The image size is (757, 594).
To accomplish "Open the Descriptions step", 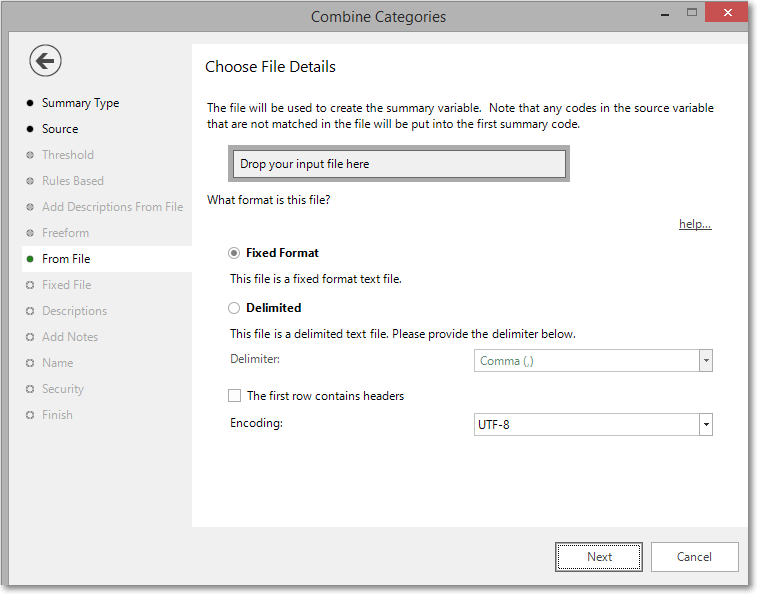I will click(x=74, y=311).
